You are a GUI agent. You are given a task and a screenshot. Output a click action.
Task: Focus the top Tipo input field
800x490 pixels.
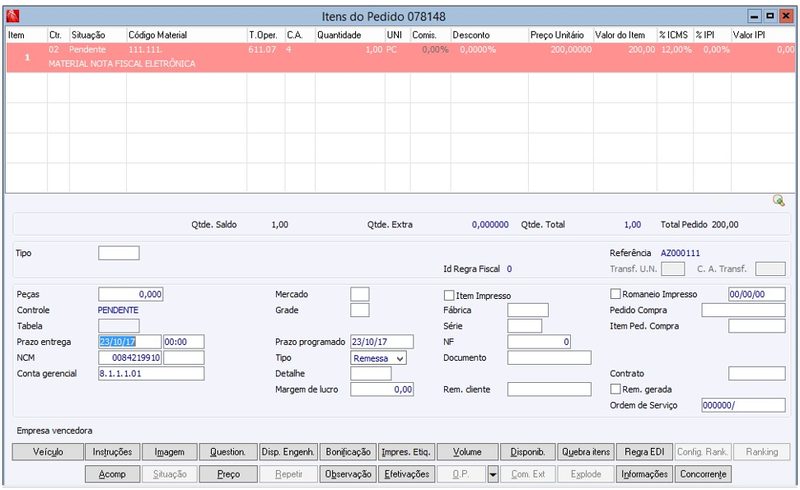119,253
